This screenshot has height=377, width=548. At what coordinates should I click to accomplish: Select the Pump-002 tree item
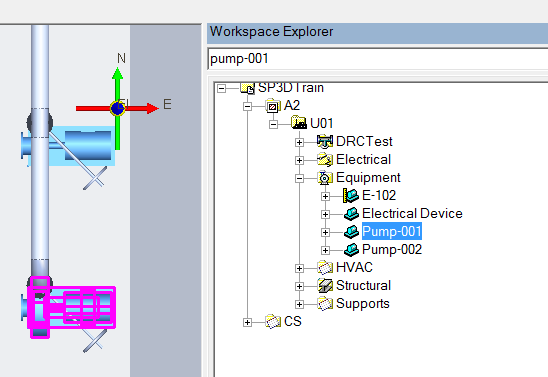(392, 249)
